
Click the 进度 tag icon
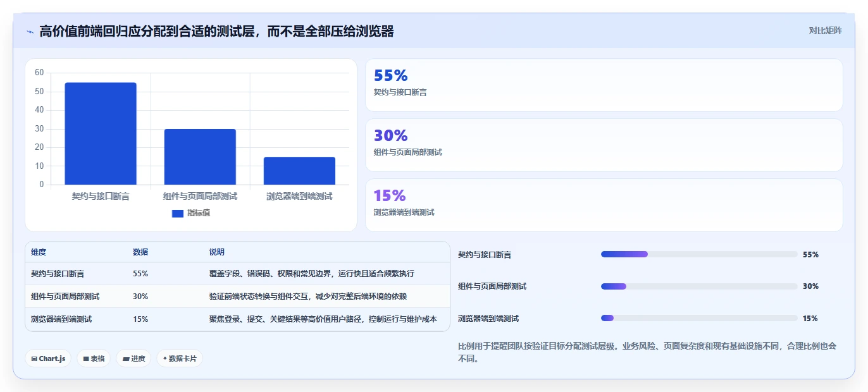click(x=126, y=358)
